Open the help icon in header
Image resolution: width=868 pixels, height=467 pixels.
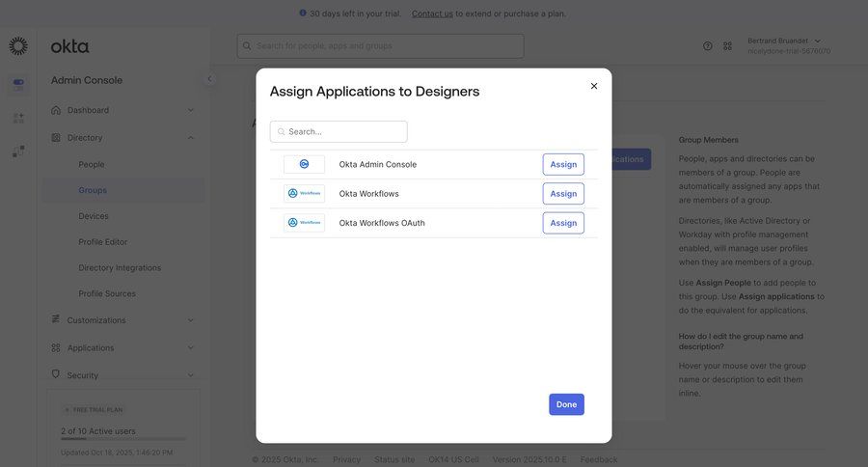pyautogui.click(x=708, y=46)
